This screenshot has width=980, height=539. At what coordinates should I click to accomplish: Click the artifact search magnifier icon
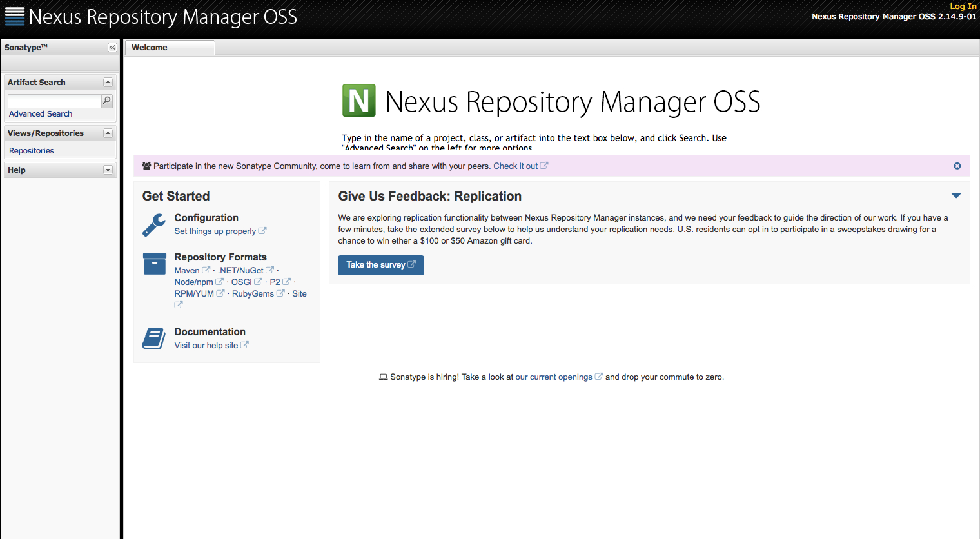coord(107,101)
